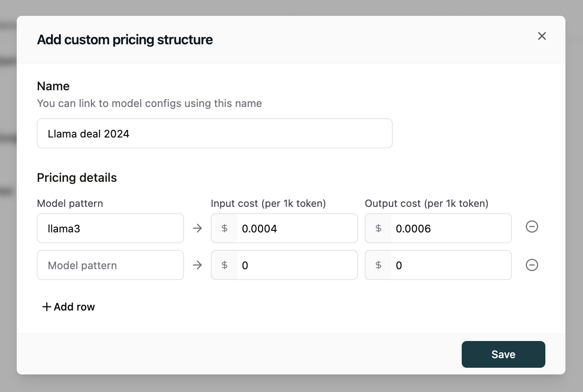583x392 pixels.
Task: Click the empty Model pattern placeholder field
Action: pos(110,265)
